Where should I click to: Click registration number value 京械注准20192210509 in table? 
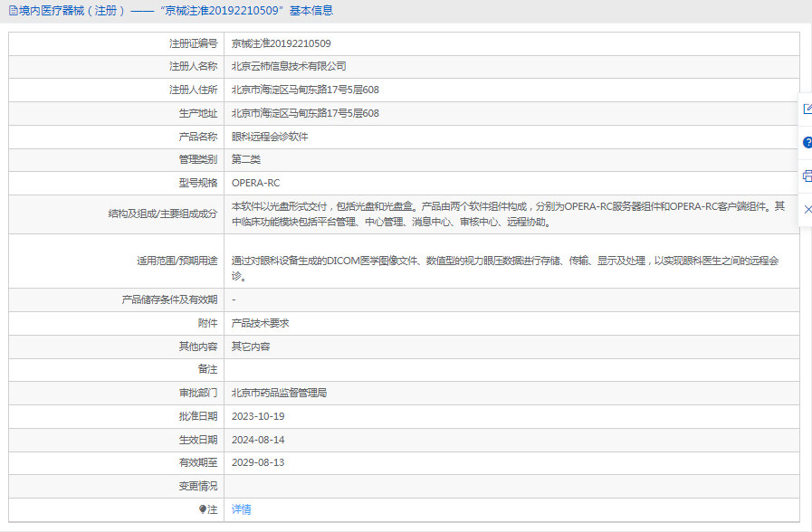(281, 43)
